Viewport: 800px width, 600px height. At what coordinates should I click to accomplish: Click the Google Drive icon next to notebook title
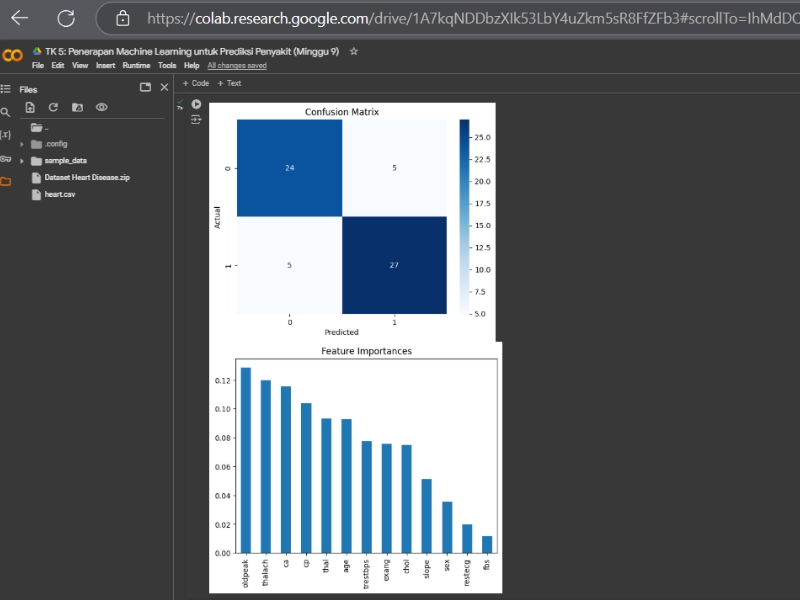pos(37,51)
